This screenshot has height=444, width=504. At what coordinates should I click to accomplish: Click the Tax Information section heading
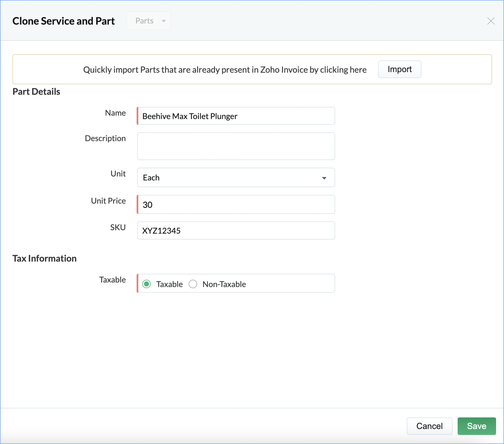coord(44,258)
